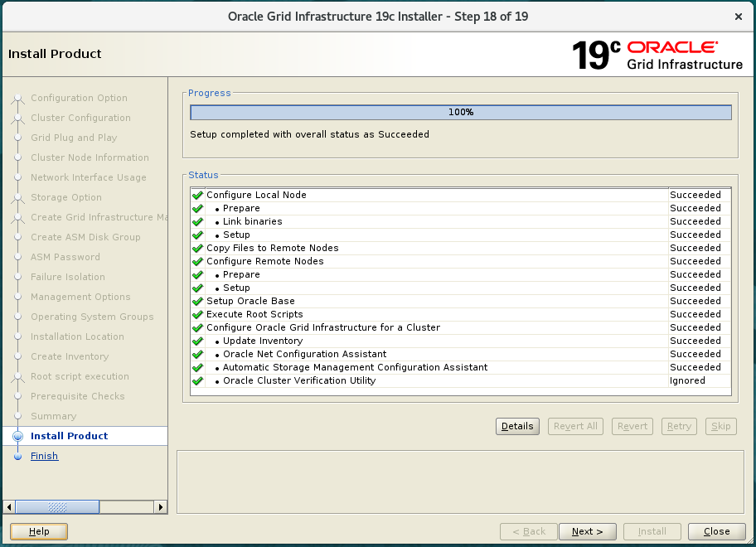Select the Link binaries status row
The width and height of the screenshot is (756, 547).
tap(461, 221)
